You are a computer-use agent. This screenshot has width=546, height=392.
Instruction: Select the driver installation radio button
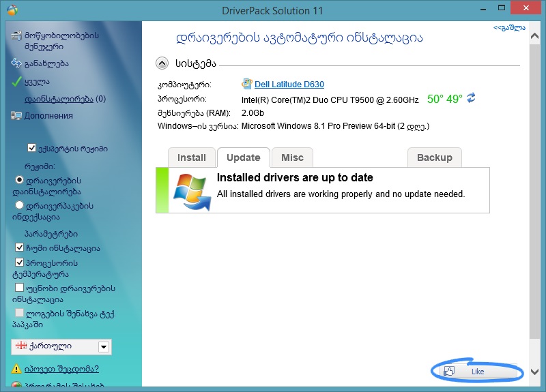click(20, 180)
